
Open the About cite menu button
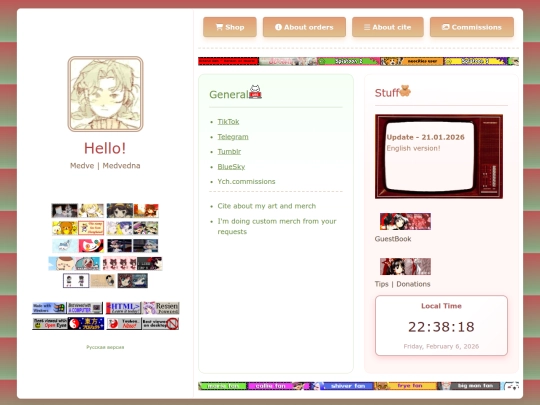[387, 27]
